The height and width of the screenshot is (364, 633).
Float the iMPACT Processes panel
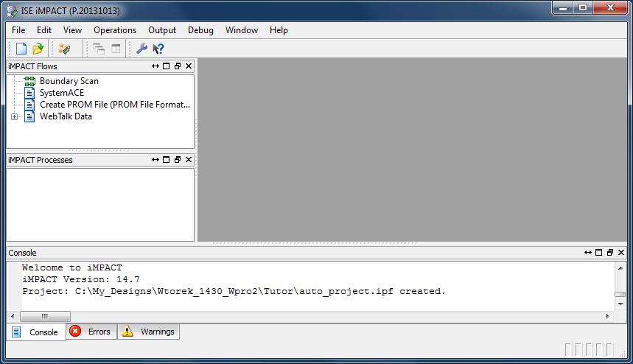point(178,160)
